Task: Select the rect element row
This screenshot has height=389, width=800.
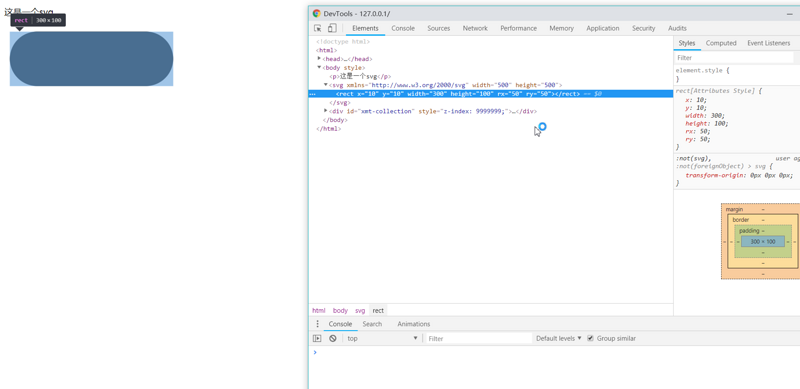Action: click(x=491, y=94)
